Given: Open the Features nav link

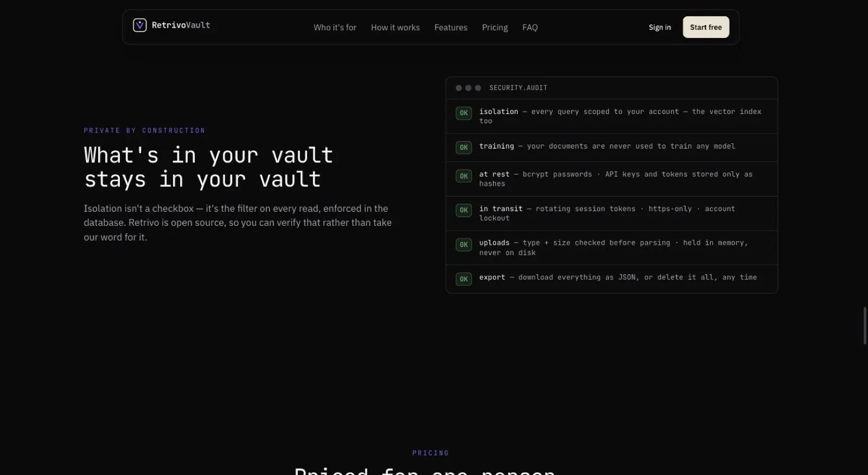Looking at the screenshot, I should tap(451, 27).
